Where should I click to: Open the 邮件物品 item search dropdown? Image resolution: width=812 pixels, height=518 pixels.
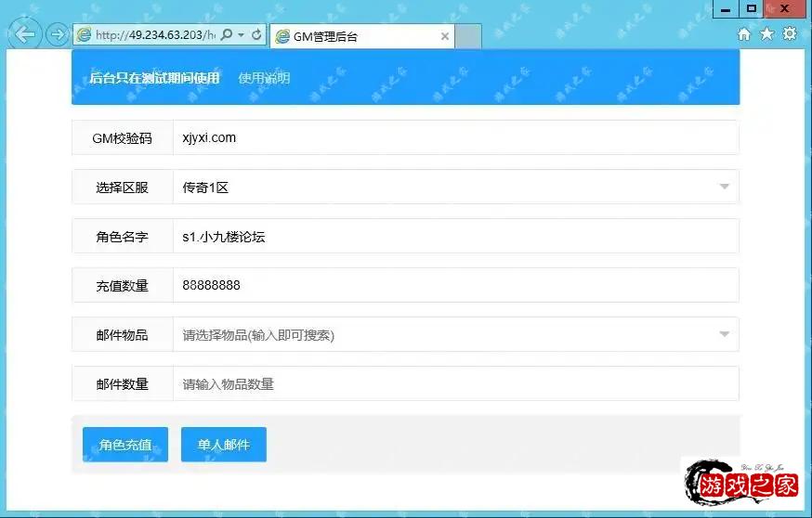(x=456, y=334)
